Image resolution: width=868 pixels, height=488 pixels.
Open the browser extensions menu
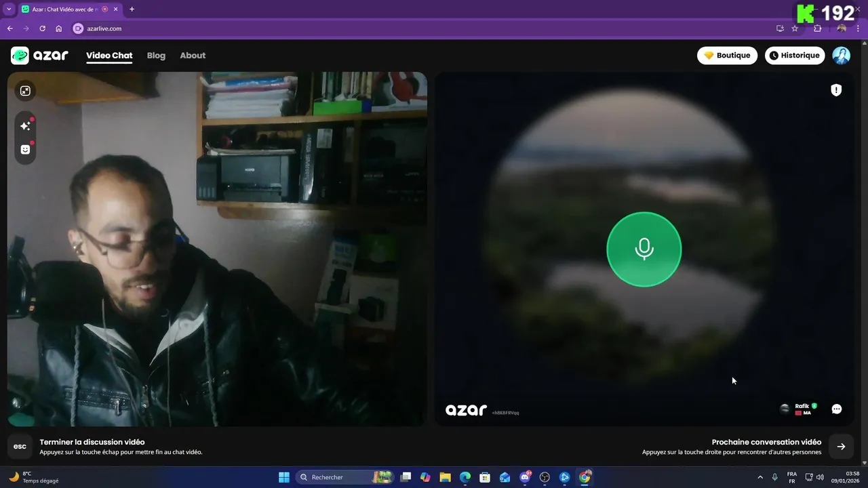(x=817, y=28)
